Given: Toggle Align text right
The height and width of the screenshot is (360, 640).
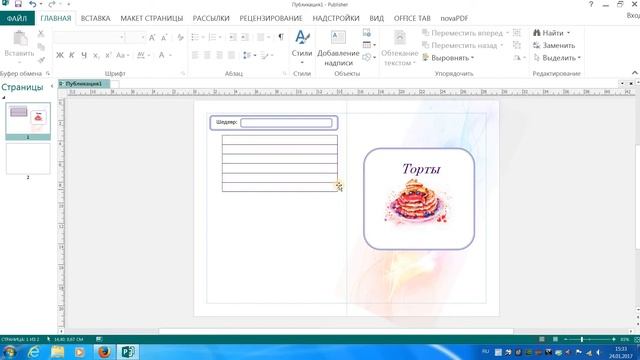Looking at the screenshot, I should tap(220, 55).
